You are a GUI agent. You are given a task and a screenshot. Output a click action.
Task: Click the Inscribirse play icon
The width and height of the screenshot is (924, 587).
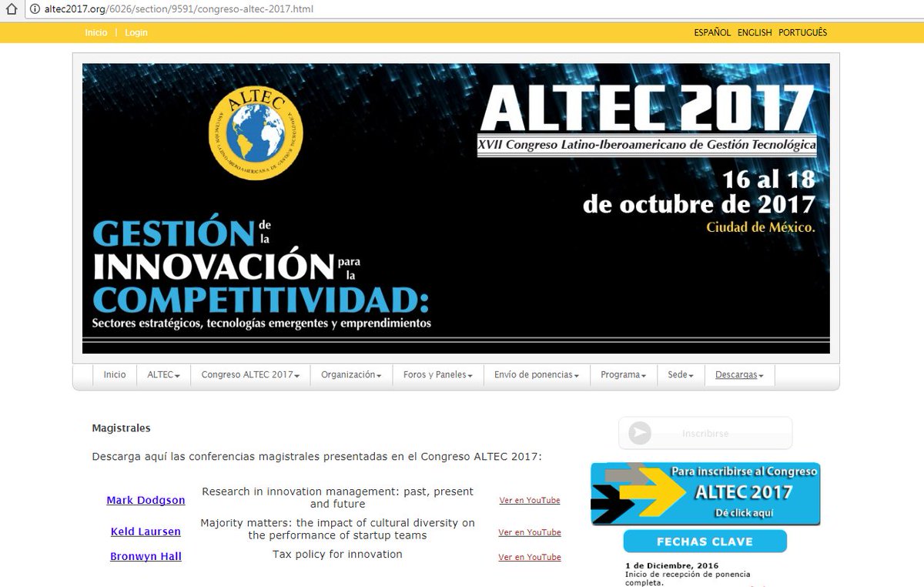(639, 434)
